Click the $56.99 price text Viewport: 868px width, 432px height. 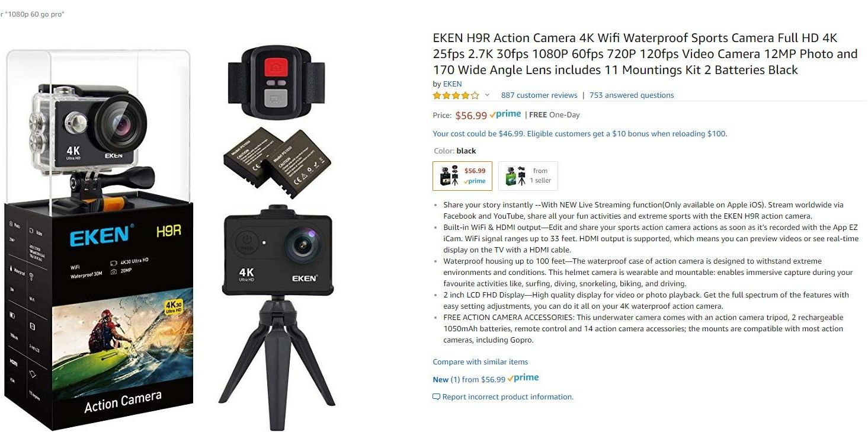[x=471, y=116]
